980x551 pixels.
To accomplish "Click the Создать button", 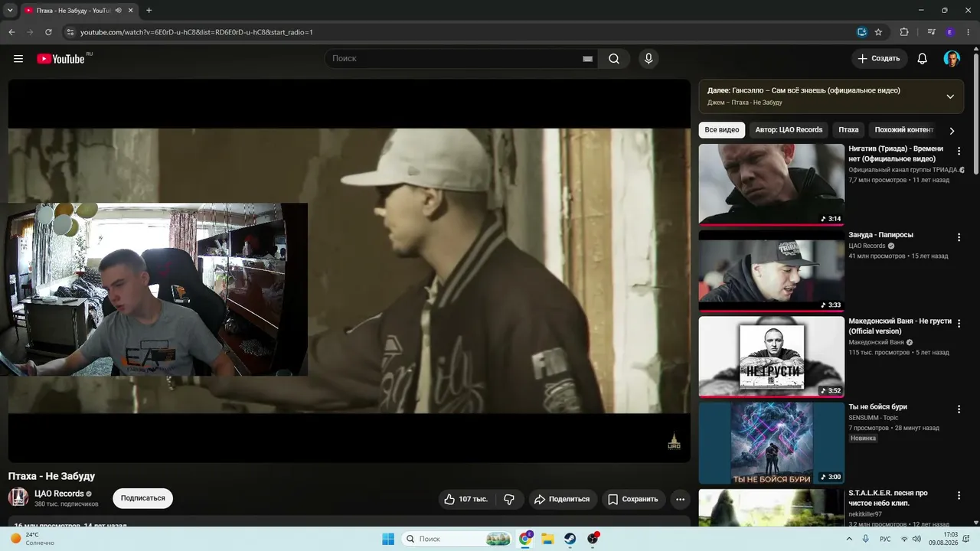I will tap(879, 59).
